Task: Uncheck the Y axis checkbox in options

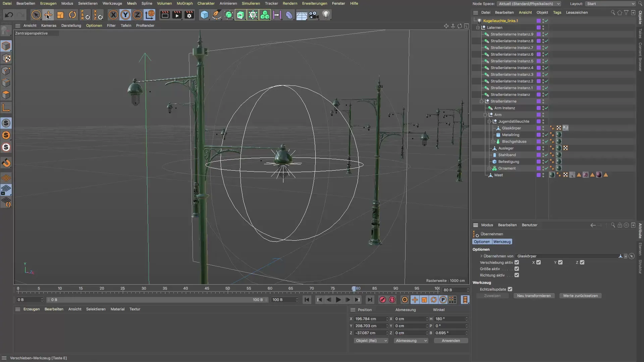Action: coord(560,262)
